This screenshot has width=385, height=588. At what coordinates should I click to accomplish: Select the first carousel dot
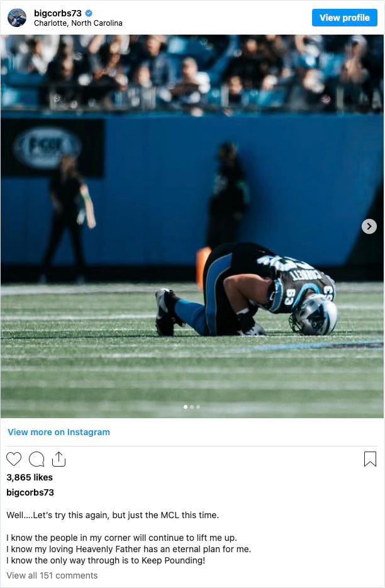pyautogui.click(x=186, y=406)
